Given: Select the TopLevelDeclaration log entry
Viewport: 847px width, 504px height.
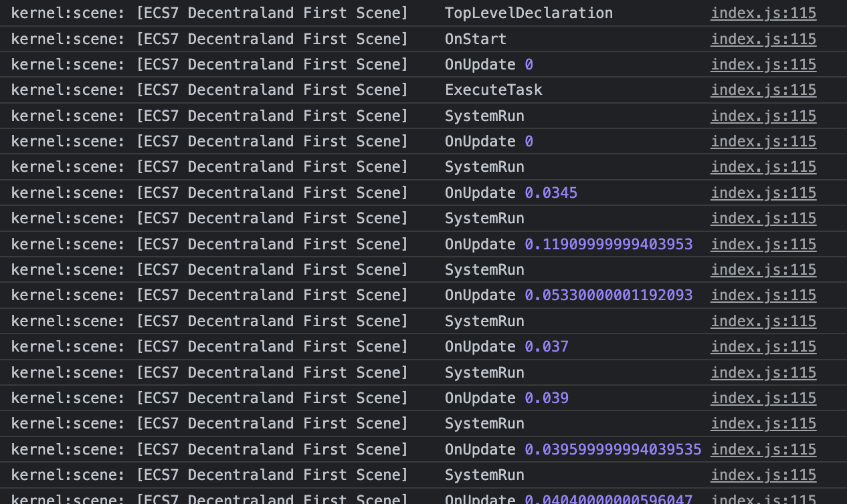Looking at the screenshot, I should pos(529,13).
